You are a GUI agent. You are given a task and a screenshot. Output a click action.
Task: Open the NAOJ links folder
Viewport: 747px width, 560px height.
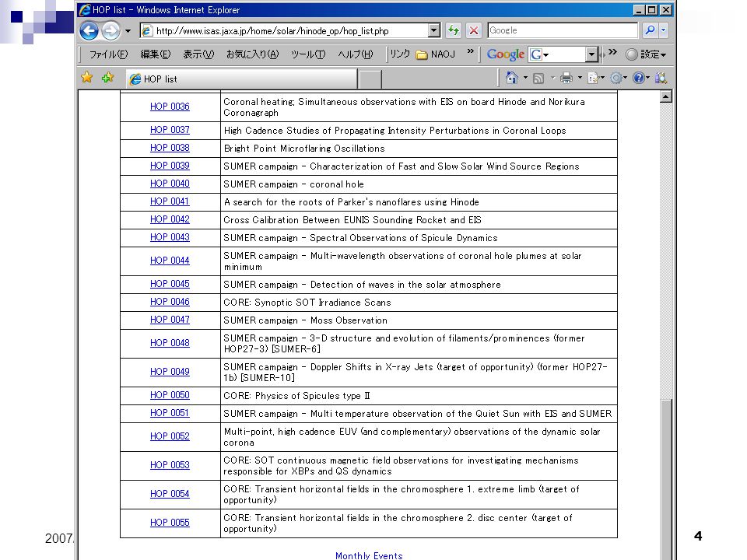[436, 54]
